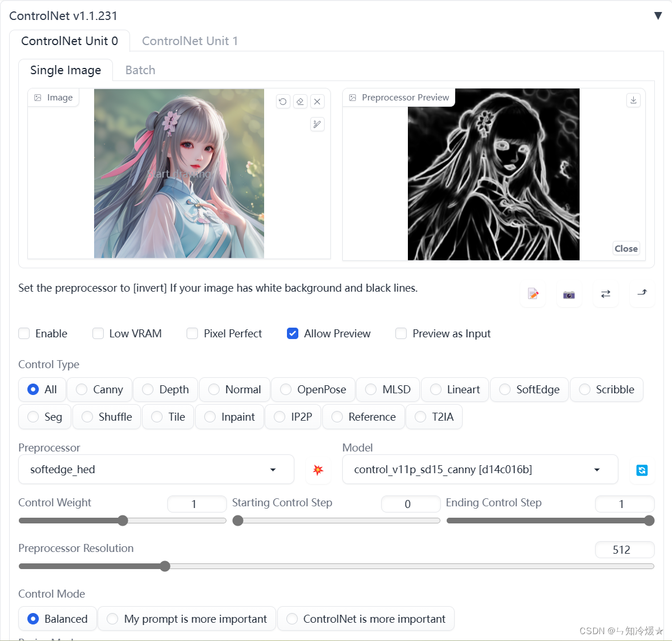Click the softedge preview image
The height and width of the screenshot is (641, 672).
(493, 174)
